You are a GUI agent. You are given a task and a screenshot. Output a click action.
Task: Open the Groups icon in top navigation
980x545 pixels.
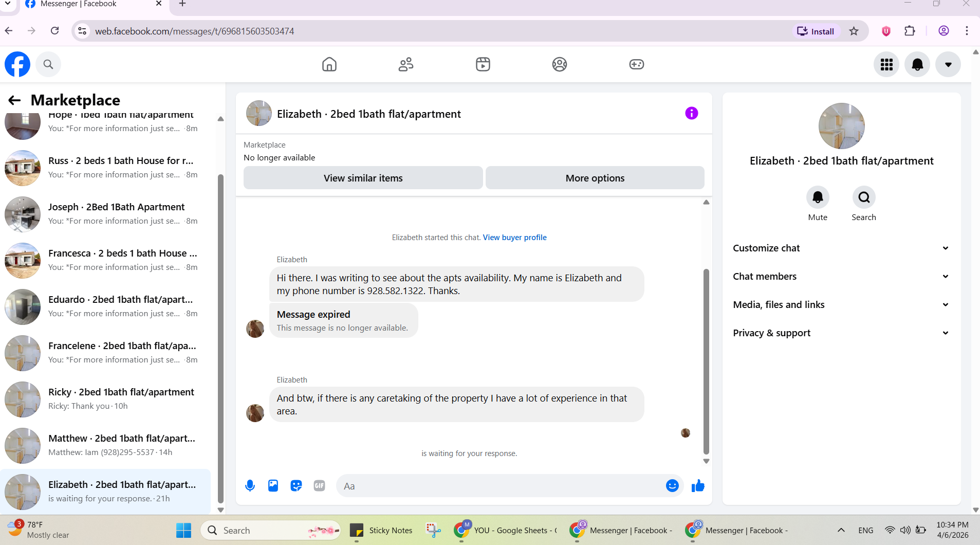[560, 64]
